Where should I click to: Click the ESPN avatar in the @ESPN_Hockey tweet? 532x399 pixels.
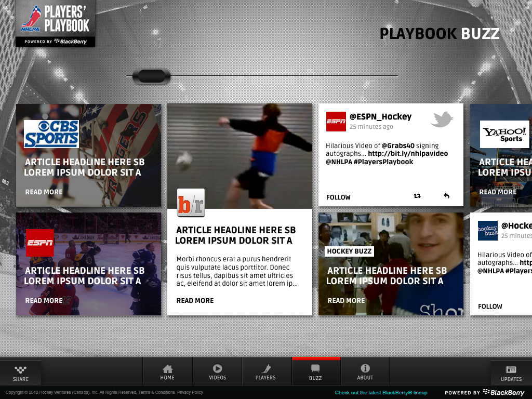click(336, 122)
